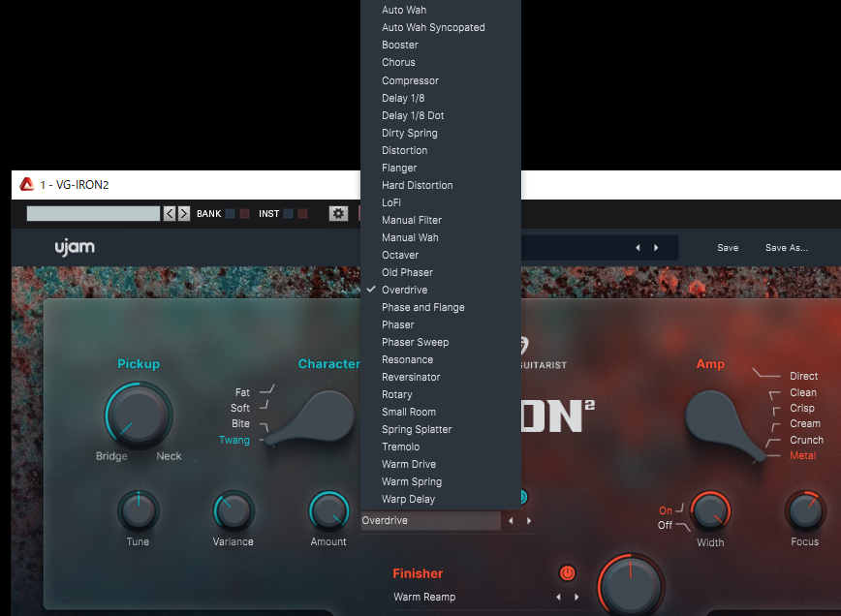Viewport: 841px width, 616px height.
Task: Select Booster in the effect menu
Action: pyautogui.click(x=440, y=45)
